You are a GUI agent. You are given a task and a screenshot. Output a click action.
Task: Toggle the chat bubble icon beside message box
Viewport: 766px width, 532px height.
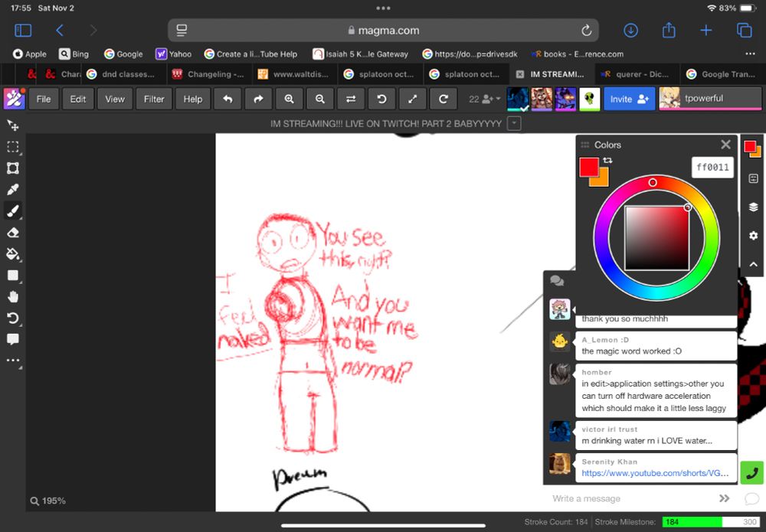coord(751,499)
